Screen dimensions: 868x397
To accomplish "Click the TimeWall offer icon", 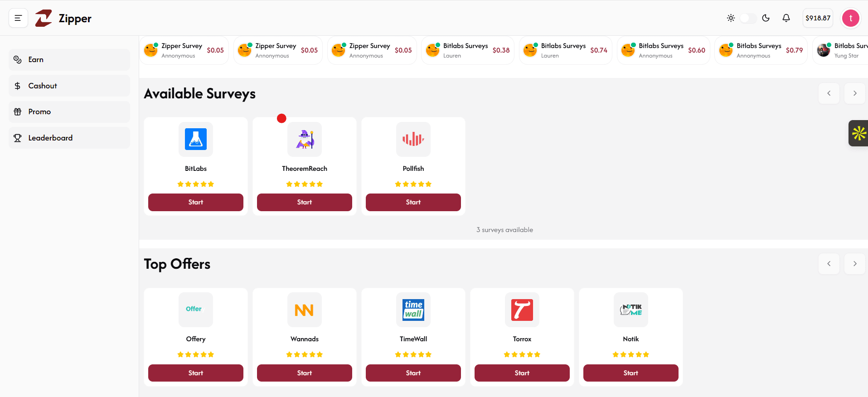I will [x=413, y=310].
